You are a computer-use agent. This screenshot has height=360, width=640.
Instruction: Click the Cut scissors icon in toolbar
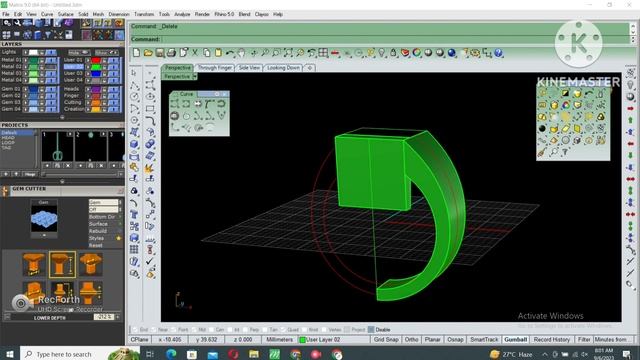pyautogui.click(x=195, y=53)
